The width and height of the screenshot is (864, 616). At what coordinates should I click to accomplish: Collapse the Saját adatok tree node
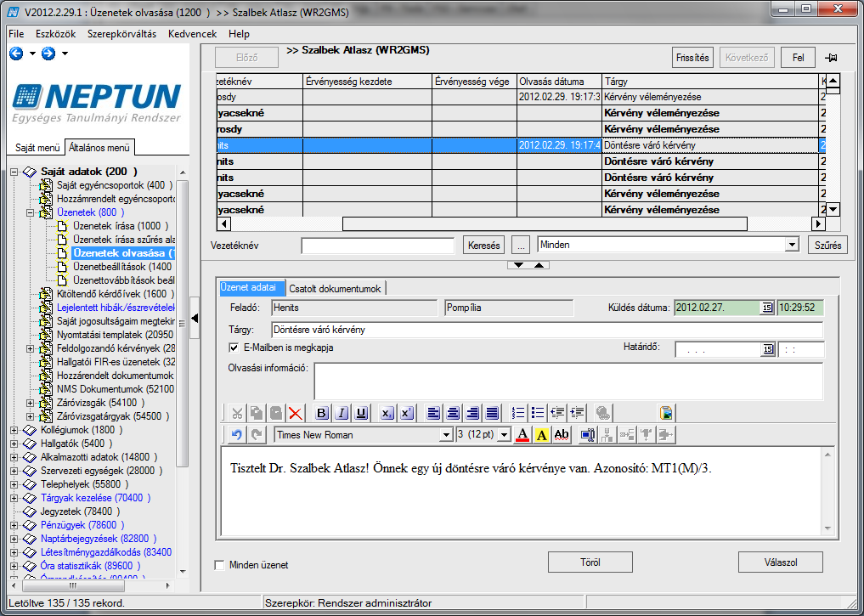coord(14,172)
